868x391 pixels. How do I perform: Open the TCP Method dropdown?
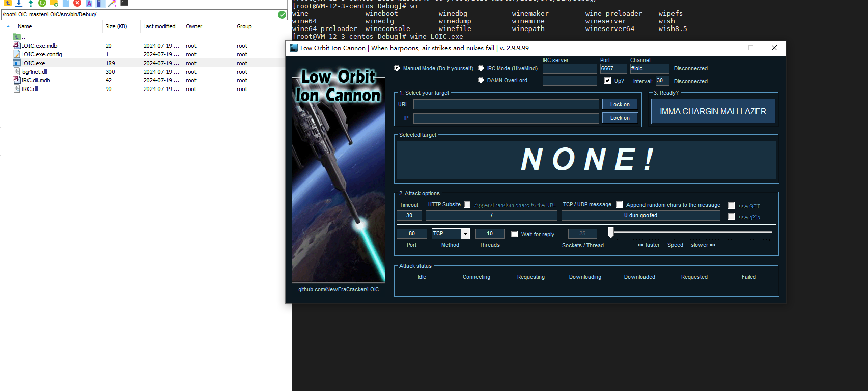465,233
